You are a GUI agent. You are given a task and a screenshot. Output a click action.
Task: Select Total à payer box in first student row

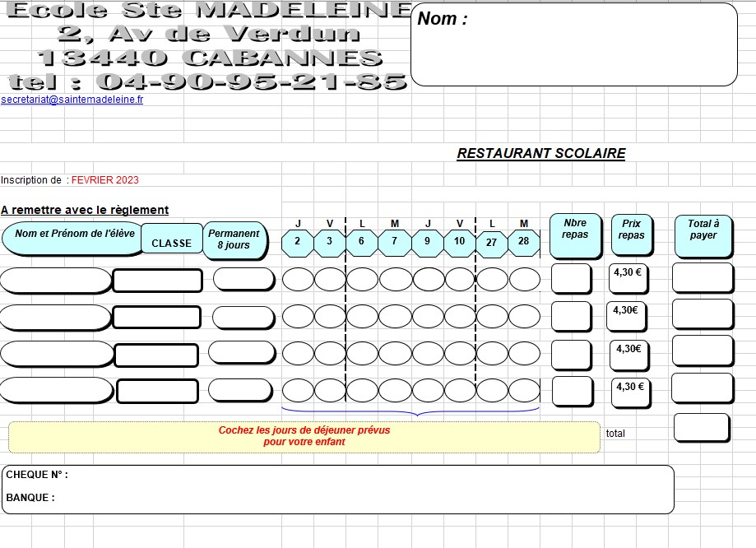[x=703, y=277]
